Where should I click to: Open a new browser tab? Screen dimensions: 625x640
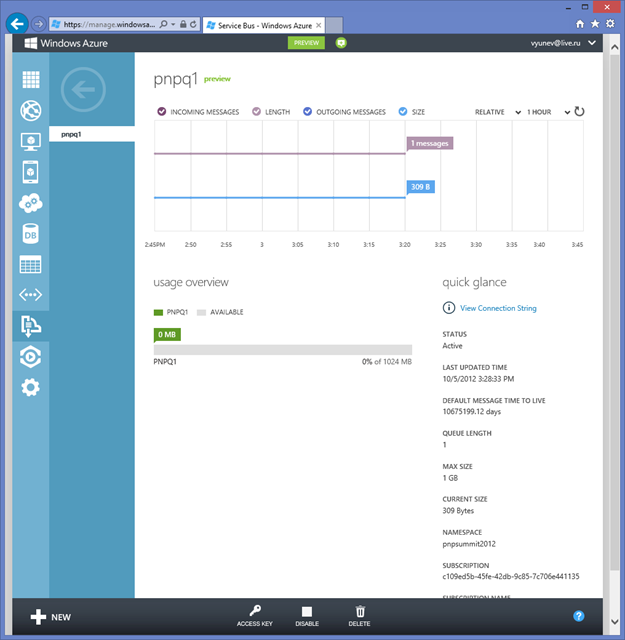[x=334, y=25]
